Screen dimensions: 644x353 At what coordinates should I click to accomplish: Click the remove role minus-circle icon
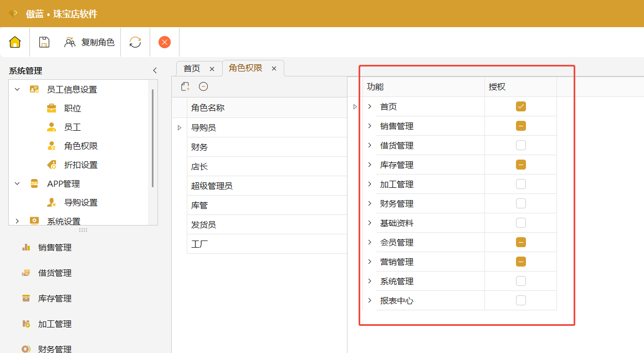[203, 86]
